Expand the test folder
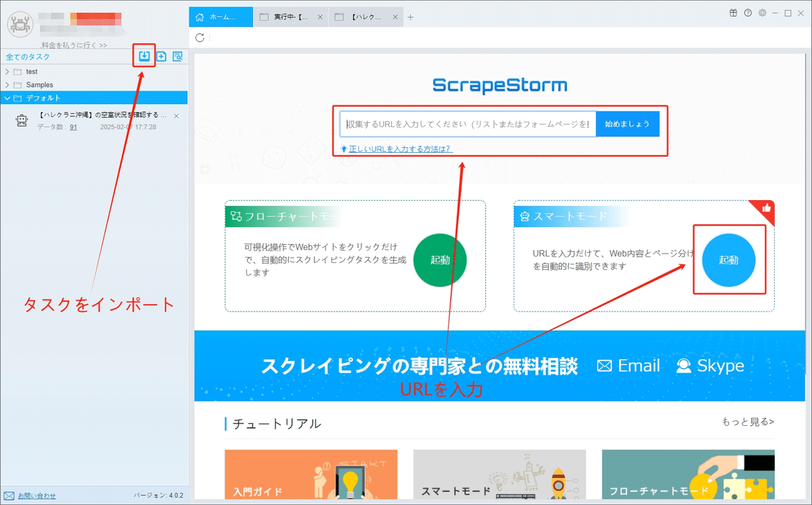 (7, 72)
